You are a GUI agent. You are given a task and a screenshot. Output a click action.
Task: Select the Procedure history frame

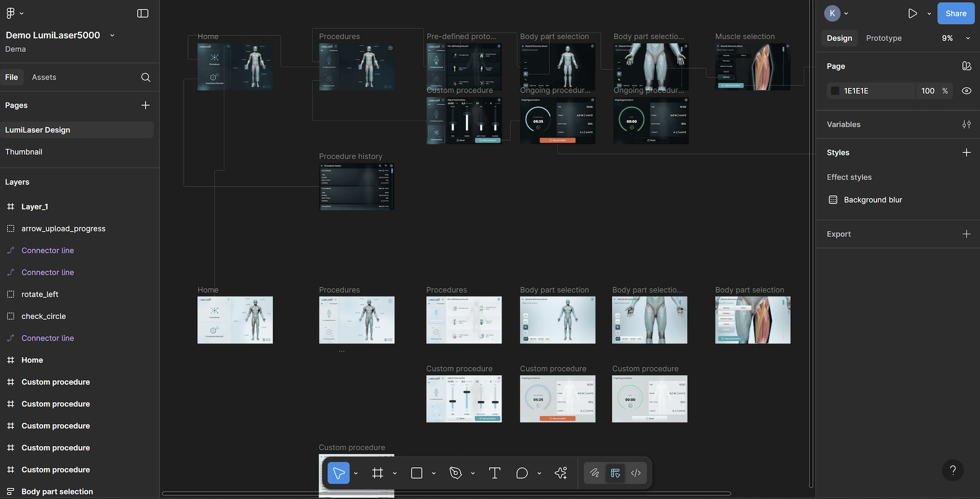(357, 187)
